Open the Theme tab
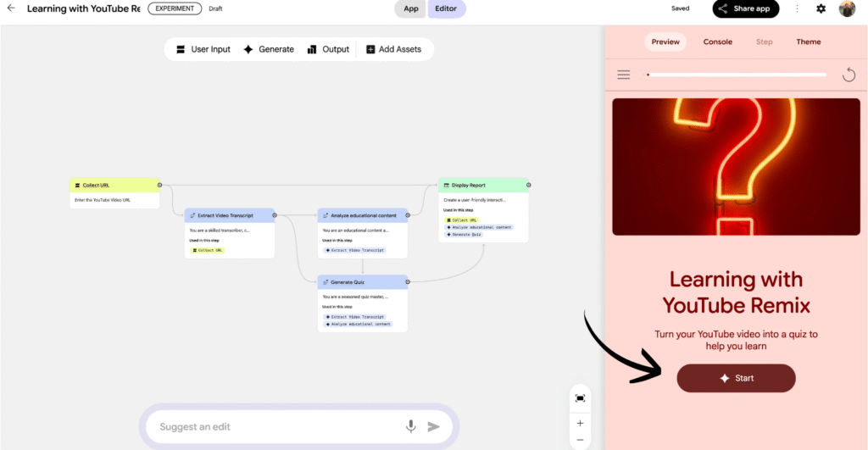Image resolution: width=868 pixels, height=450 pixels. pos(808,42)
